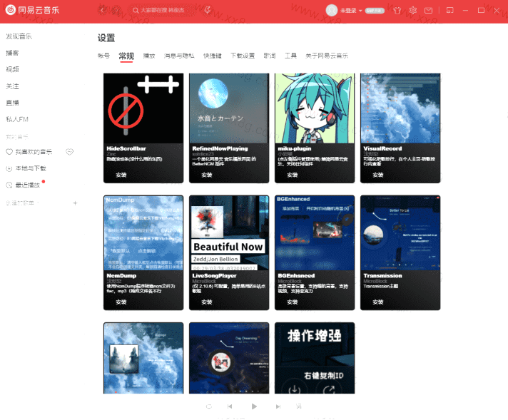508x420 pixels.
Task: Open the BGEnhanced preview image
Action: click(x=315, y=233)
